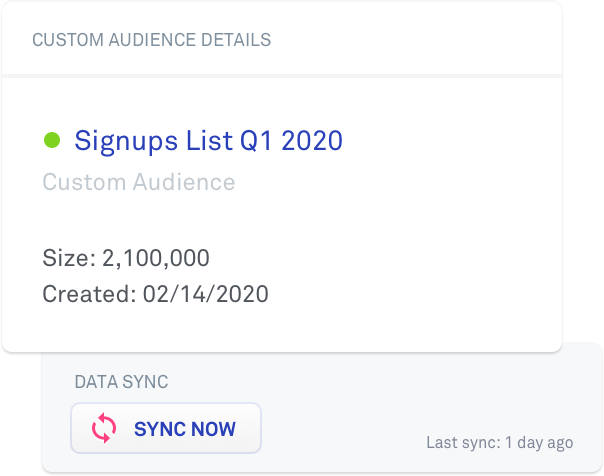Click the SYNC NOW button
This screenshot has height=476, width=604.
point(166,428)
